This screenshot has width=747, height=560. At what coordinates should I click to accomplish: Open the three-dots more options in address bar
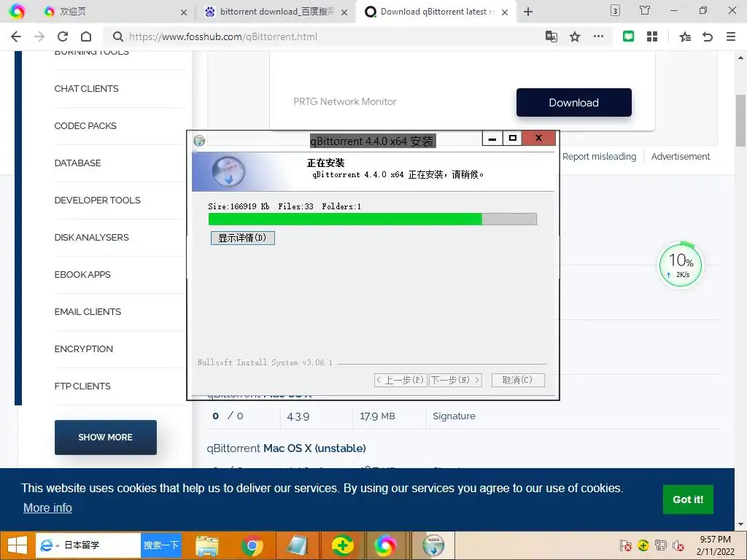click(x=598, y=36)
